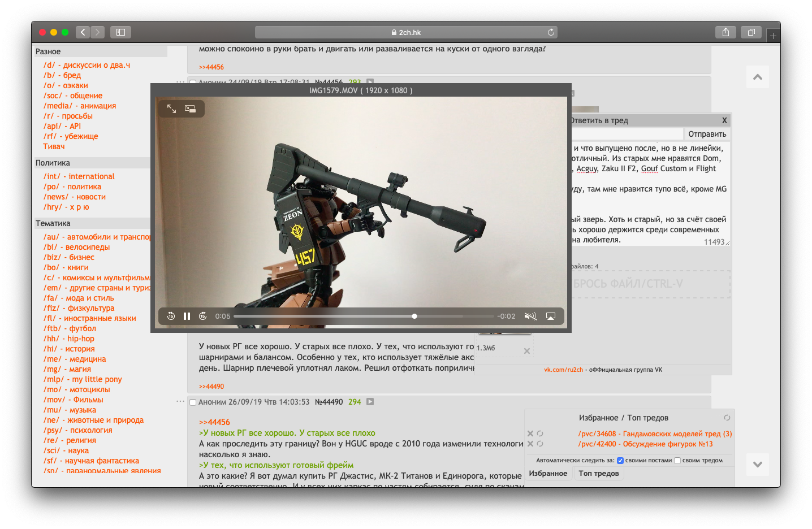The height and width of the screenshot is (529, 812).
Task: Open the /b/ - бред board
Action: click(62, 75)
